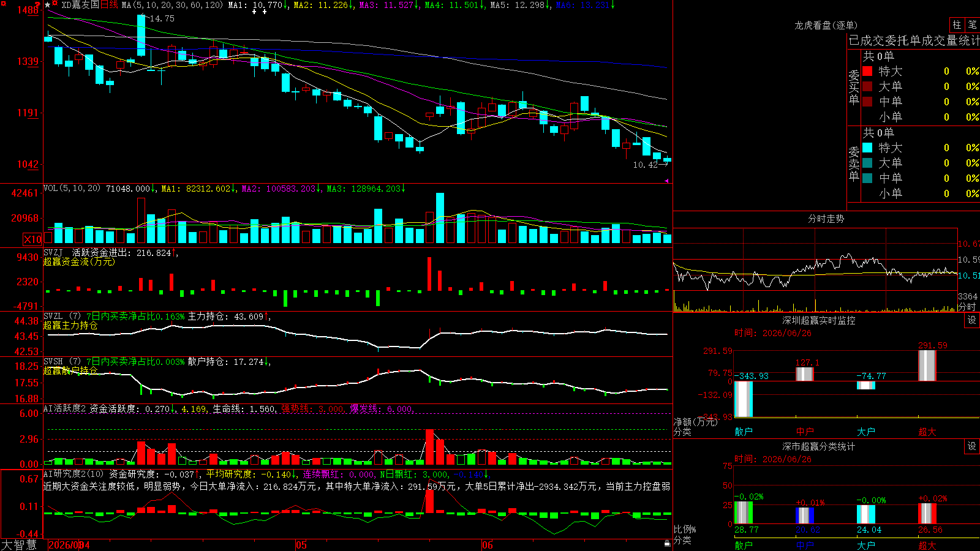Click the 06 month marker on the time axis
The image size is (980, 551).
(x=488, y=545)
